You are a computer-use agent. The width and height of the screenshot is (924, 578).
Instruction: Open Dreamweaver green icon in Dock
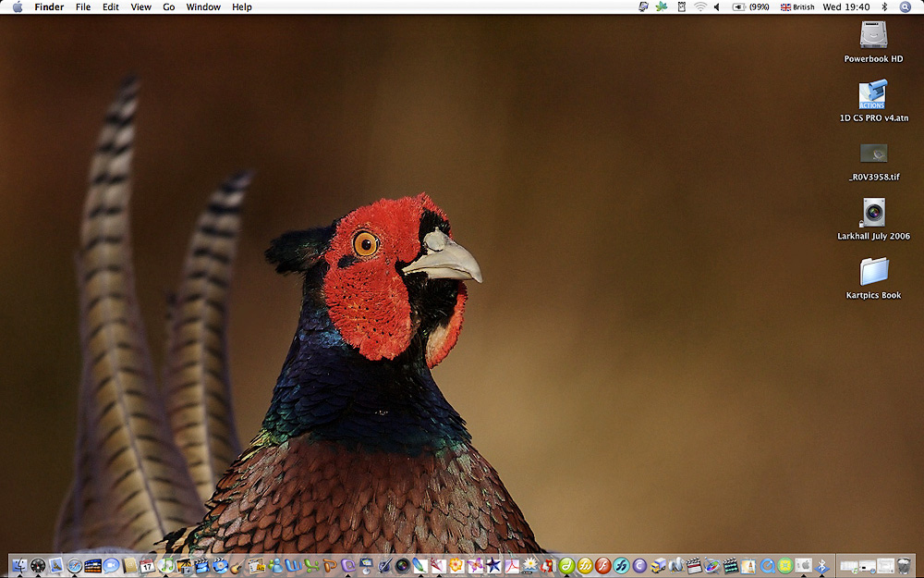coord(566,566)
